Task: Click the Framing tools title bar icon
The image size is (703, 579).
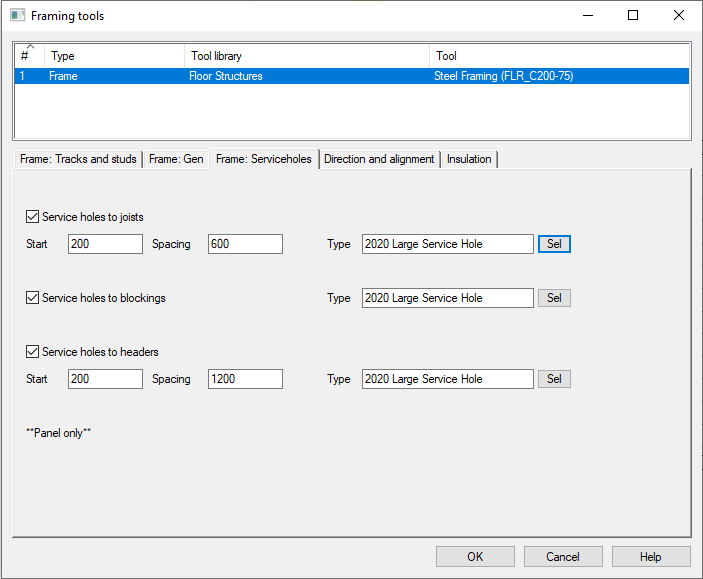Action: [x=17, y=16]
